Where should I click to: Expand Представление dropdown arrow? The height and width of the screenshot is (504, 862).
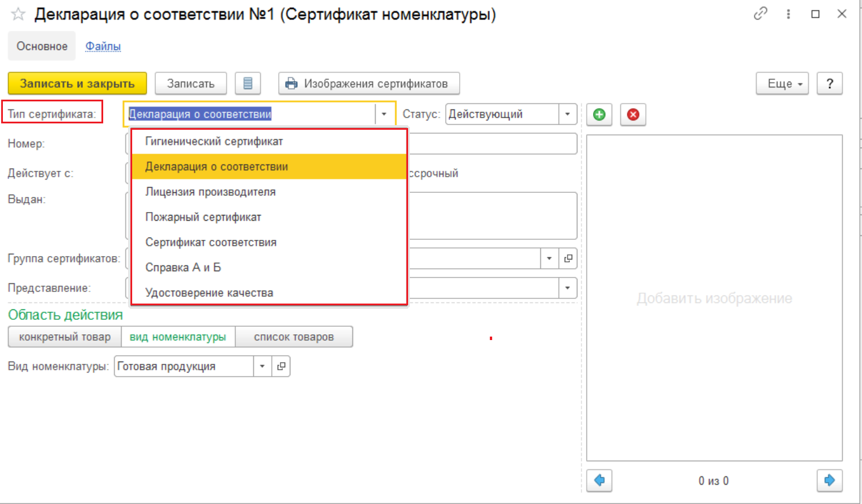point(568,288)
